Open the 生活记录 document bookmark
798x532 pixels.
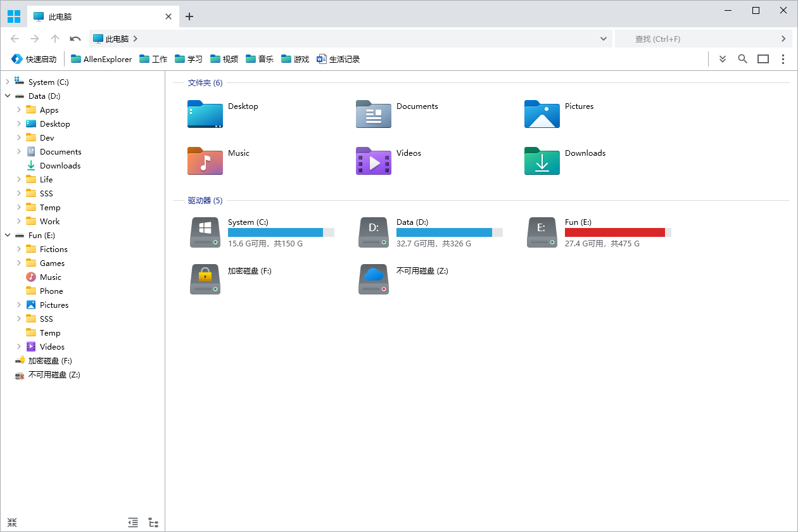coord(338,59)
